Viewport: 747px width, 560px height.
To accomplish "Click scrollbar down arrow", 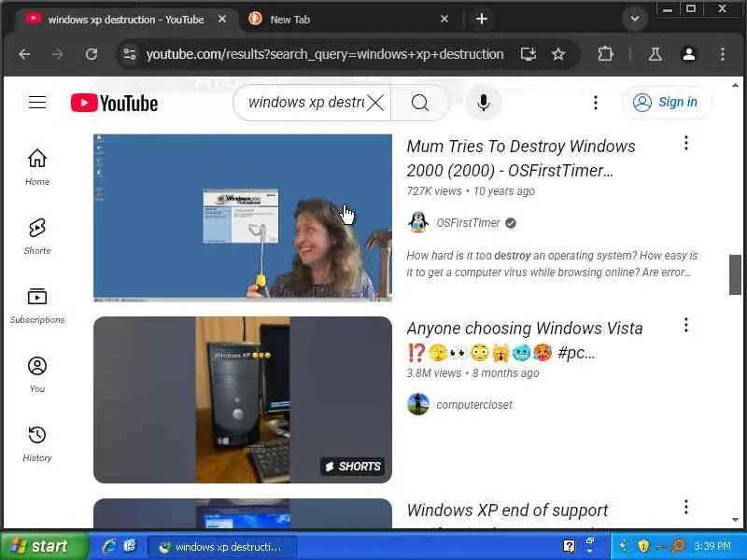I will (735, 520).
